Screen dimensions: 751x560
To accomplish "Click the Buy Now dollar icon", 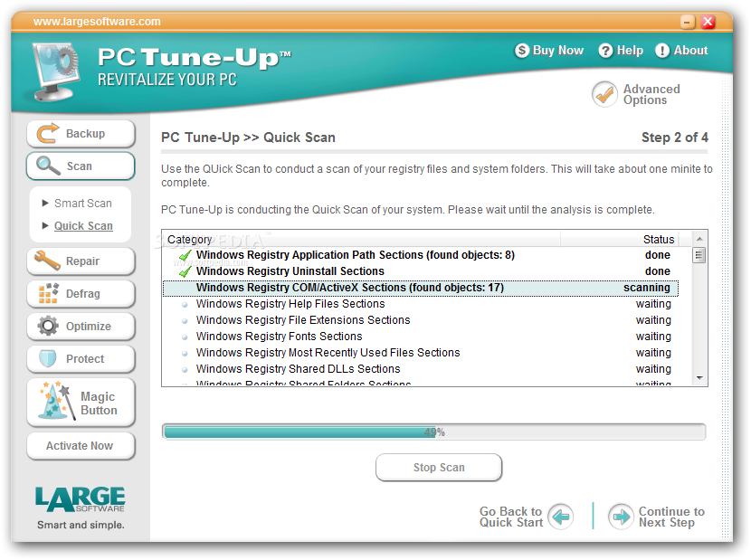I will click(x=521, y=51).
